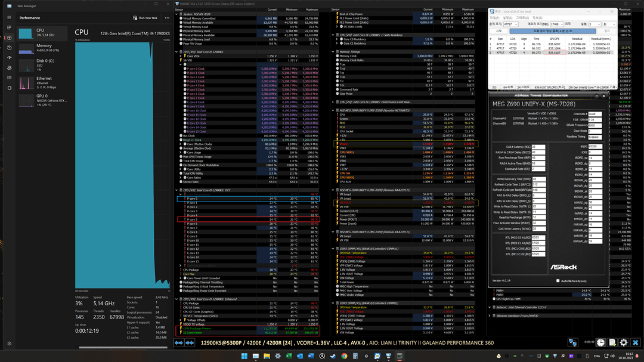Open LinX memory size 17408 dropdown
The image size is (644, 362).
coord(556,24)
